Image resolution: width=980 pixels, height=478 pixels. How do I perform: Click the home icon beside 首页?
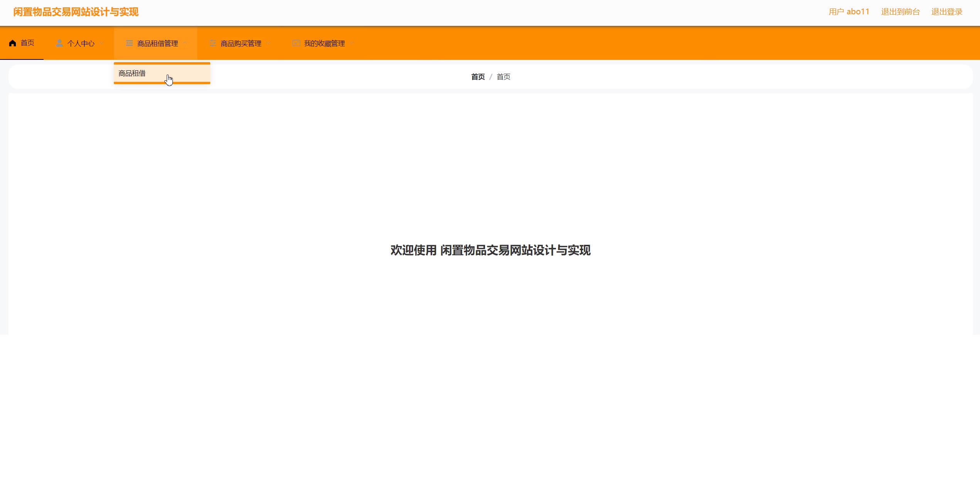coord(12,43)
